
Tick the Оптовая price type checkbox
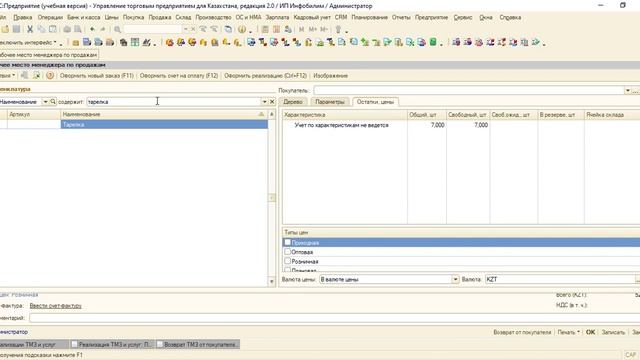click(x=287, y=252)
